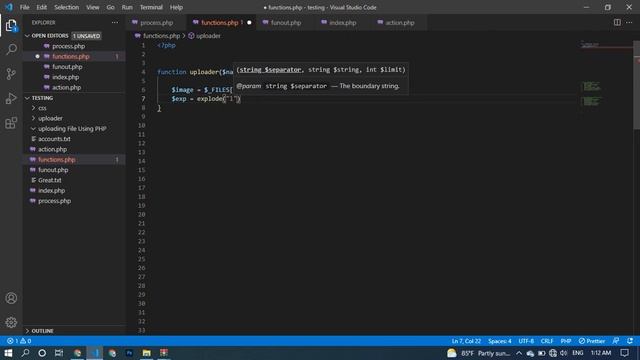Image resolution: width=640 pixels, height=360 pixels.
Task: Open the Help menu
Action: point(176,7)
